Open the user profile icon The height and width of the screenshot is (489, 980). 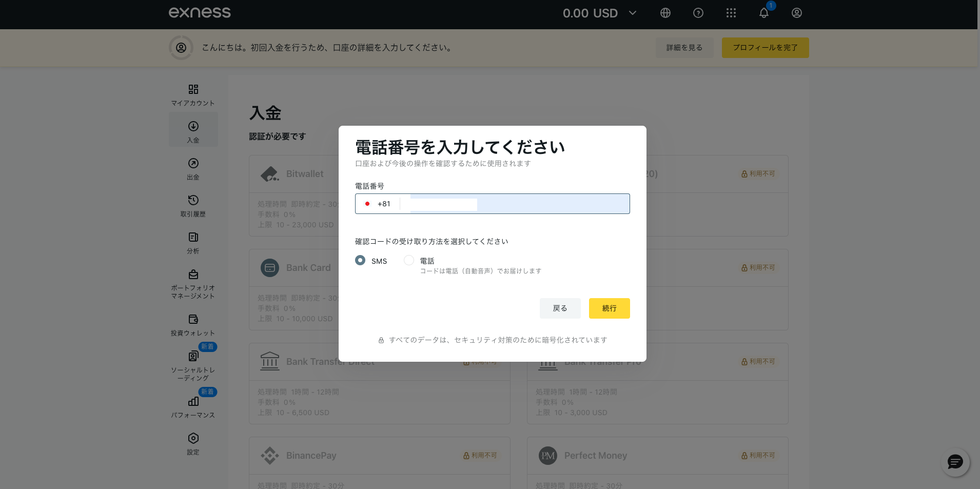(x=796, y=13)
